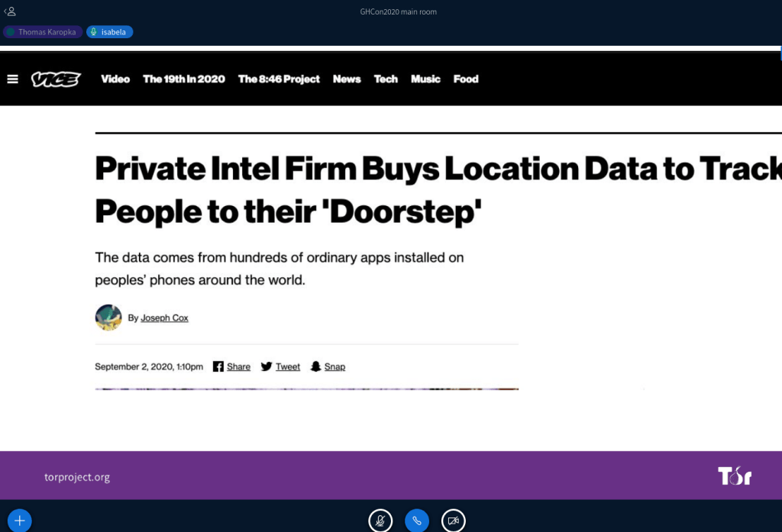Open the News section
782x532 pixels.
pos(347,79)
